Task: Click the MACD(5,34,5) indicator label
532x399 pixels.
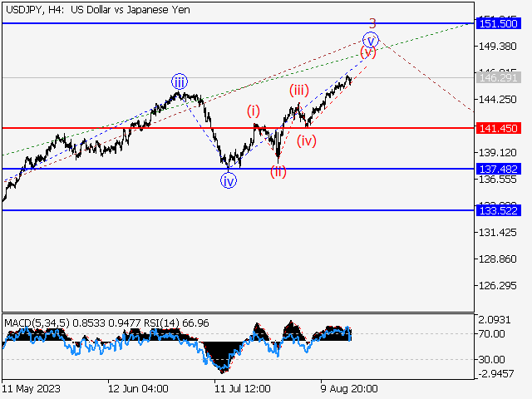Action: (37, 323)
